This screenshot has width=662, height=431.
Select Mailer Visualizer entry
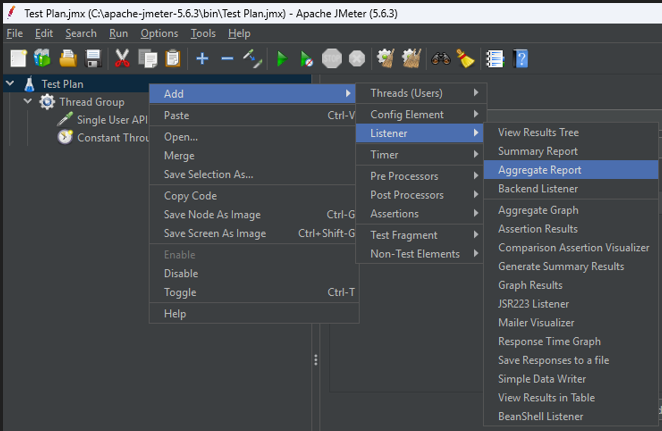(x=571, y=323)
